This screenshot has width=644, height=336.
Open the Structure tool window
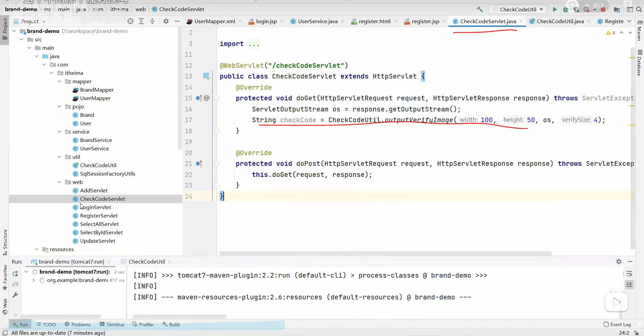pyautogui.click(x=5, y=242)
